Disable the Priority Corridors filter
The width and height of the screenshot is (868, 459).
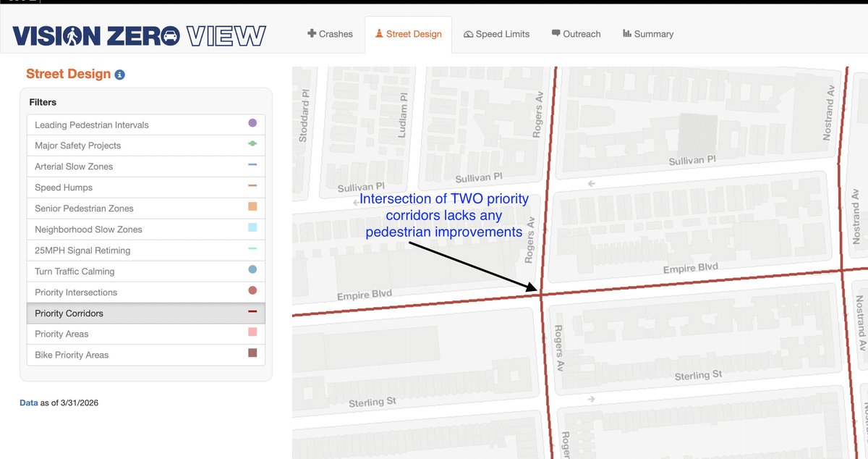pos(146,313)
